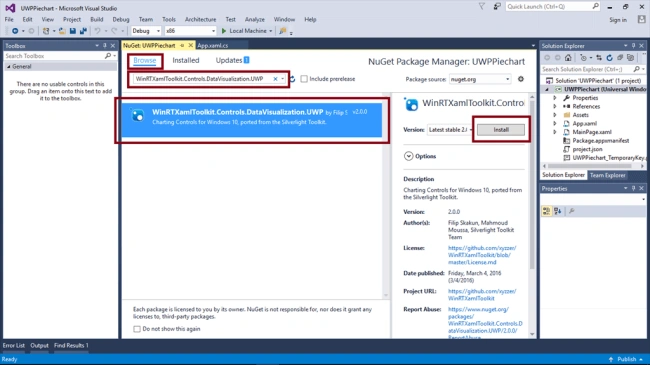Open the Architecture menu

pyautogui.click(x=201, y=19)
